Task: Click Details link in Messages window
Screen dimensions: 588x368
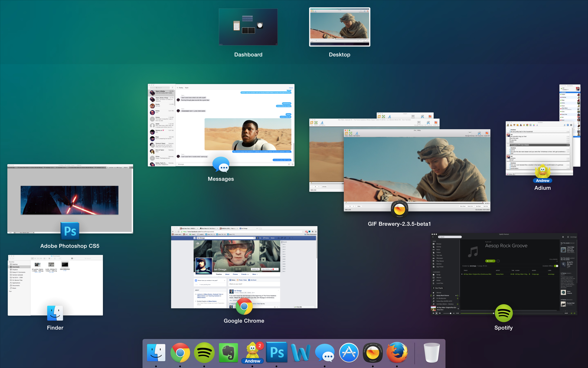Action: pos(291,88)
